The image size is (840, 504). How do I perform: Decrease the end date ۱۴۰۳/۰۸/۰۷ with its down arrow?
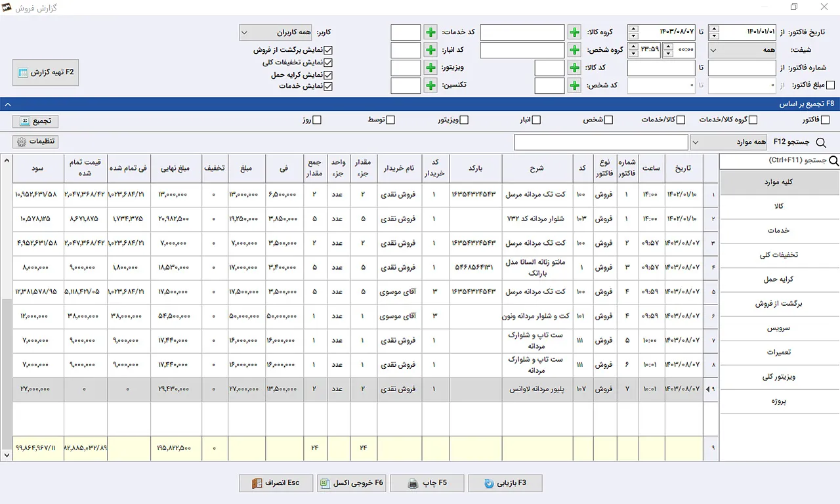click(633, 36)
